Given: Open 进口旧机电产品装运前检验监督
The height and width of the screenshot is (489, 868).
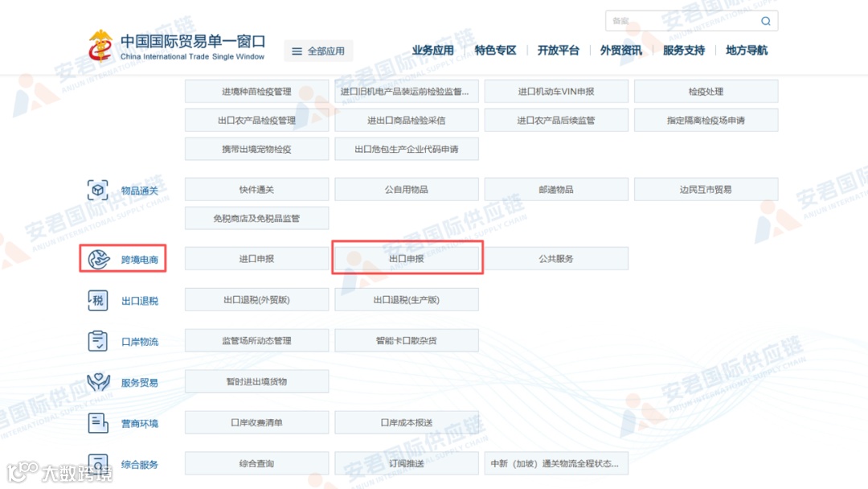Looking at the screenshot, I should pos(407,92).
